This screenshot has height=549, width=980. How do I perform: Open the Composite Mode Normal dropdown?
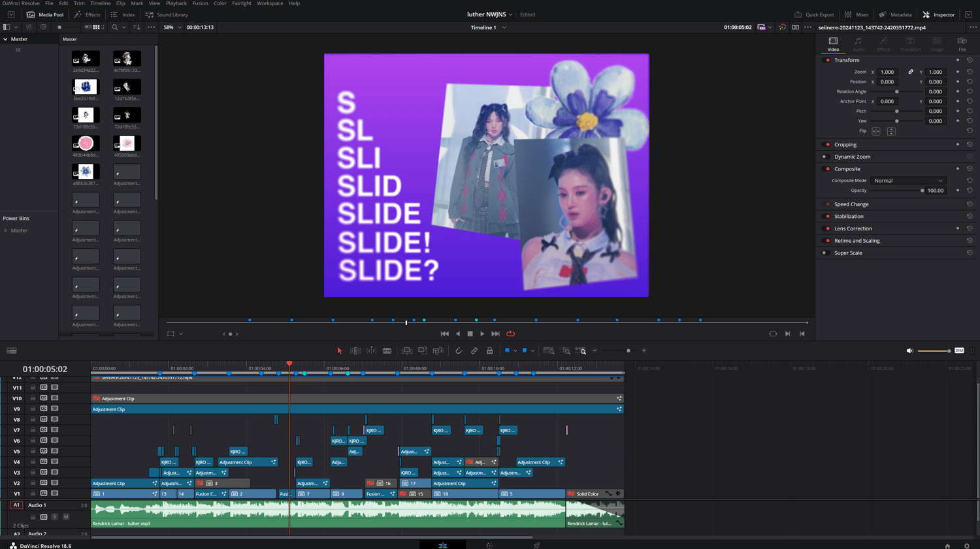[908, 181]
